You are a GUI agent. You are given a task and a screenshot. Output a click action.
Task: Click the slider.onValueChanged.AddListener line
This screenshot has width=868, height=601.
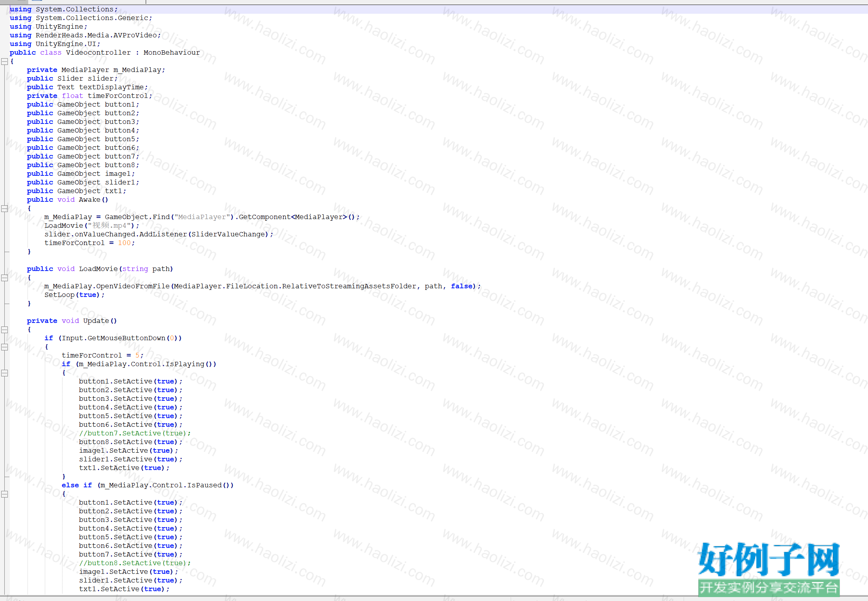coord(159,234)
